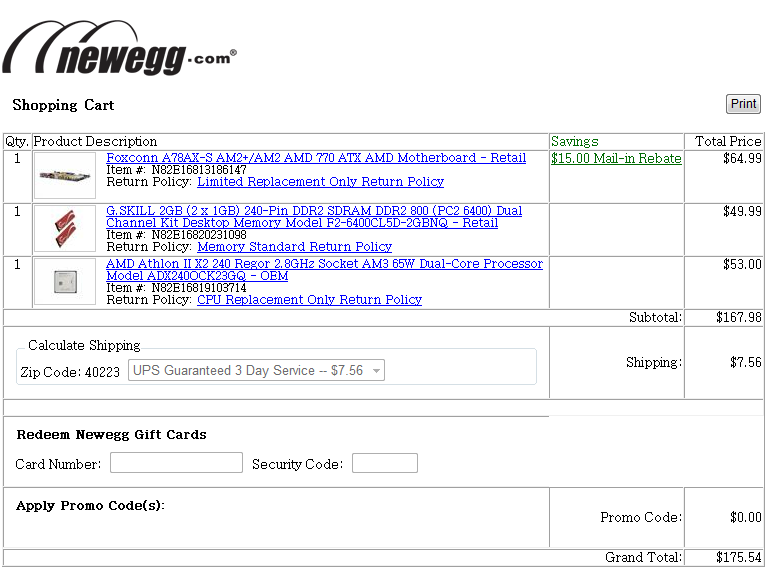This screenshot has width=772, height=577.
Task: Click the Foxconn motherboard thumbnail image
Action: [64, 176]
